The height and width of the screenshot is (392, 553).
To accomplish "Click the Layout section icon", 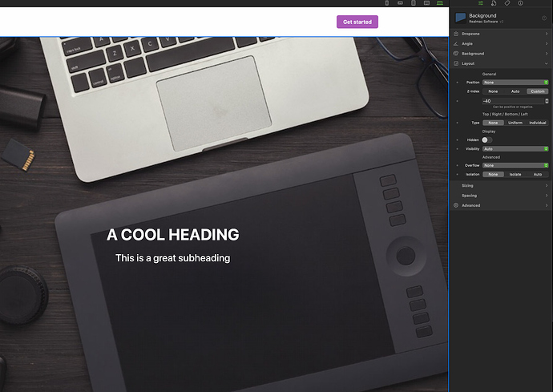I will tap(456, 63).
